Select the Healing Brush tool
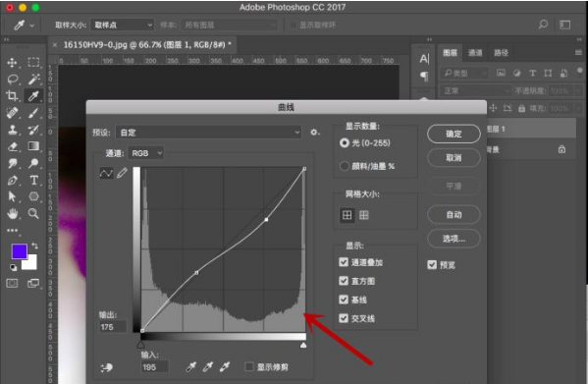The image size is (588, 384). (12, 113)
